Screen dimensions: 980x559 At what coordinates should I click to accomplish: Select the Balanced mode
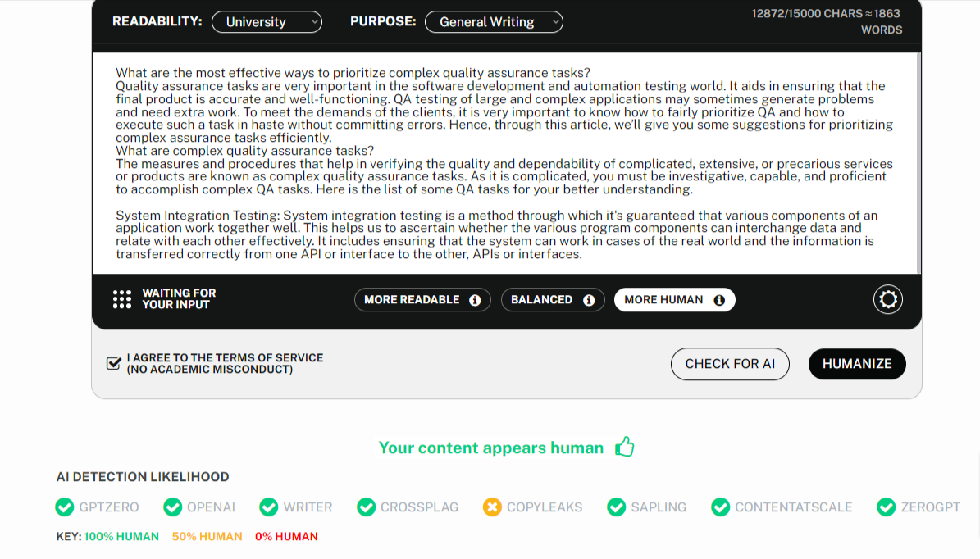click(541, 300)
